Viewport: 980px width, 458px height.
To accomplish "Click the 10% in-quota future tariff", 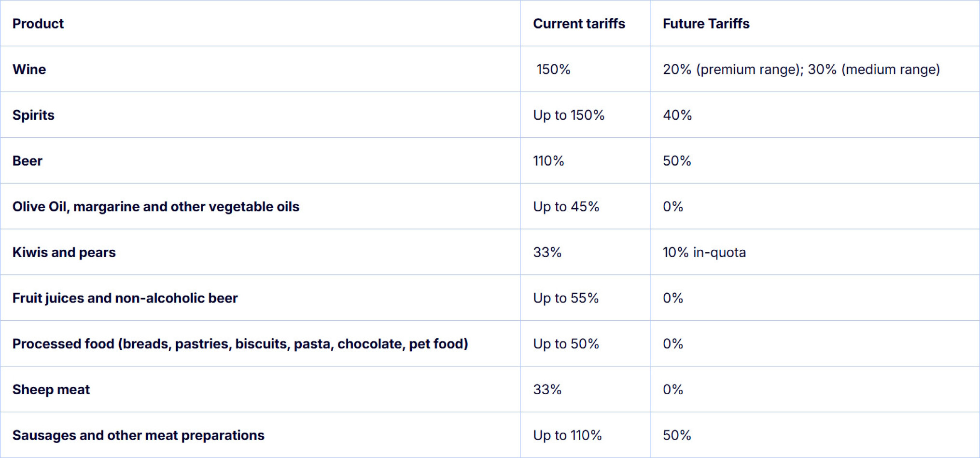I will pos(704,252).
